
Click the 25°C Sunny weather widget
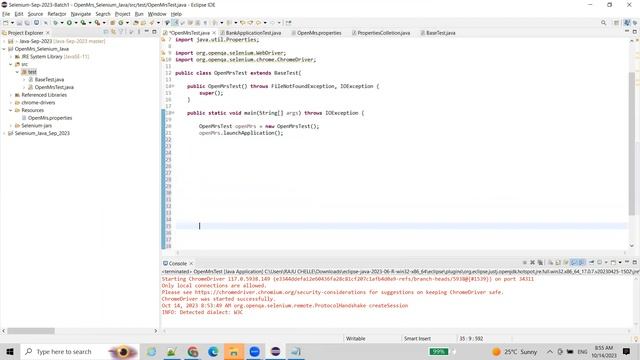click(x=515, y=351)
